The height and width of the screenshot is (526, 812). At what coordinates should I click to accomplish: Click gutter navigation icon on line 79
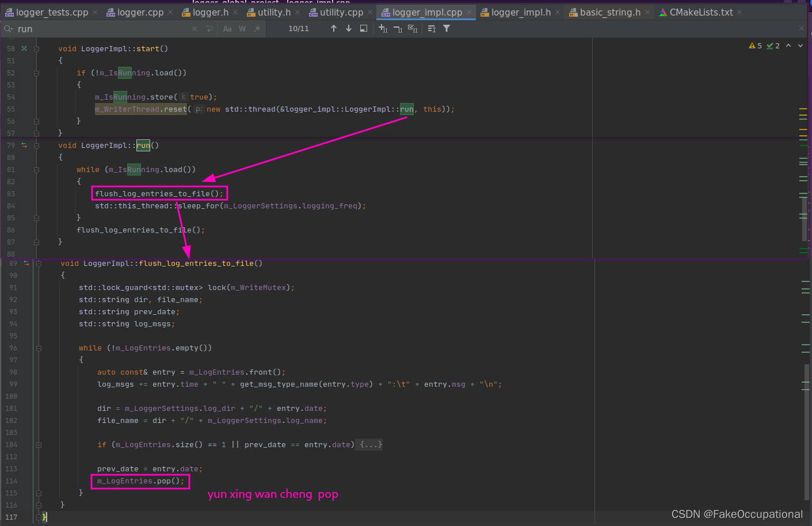[x=24, y=145]
